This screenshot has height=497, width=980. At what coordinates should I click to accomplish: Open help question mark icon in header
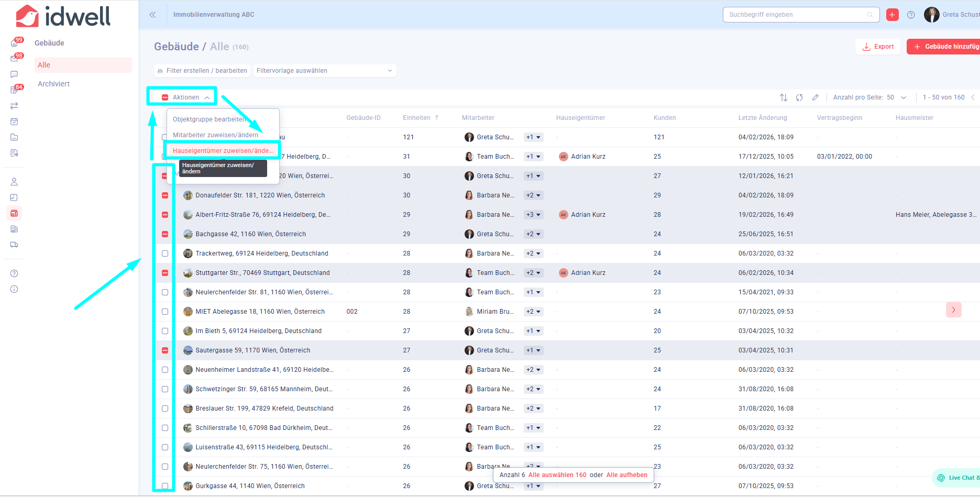coord(911,15)
